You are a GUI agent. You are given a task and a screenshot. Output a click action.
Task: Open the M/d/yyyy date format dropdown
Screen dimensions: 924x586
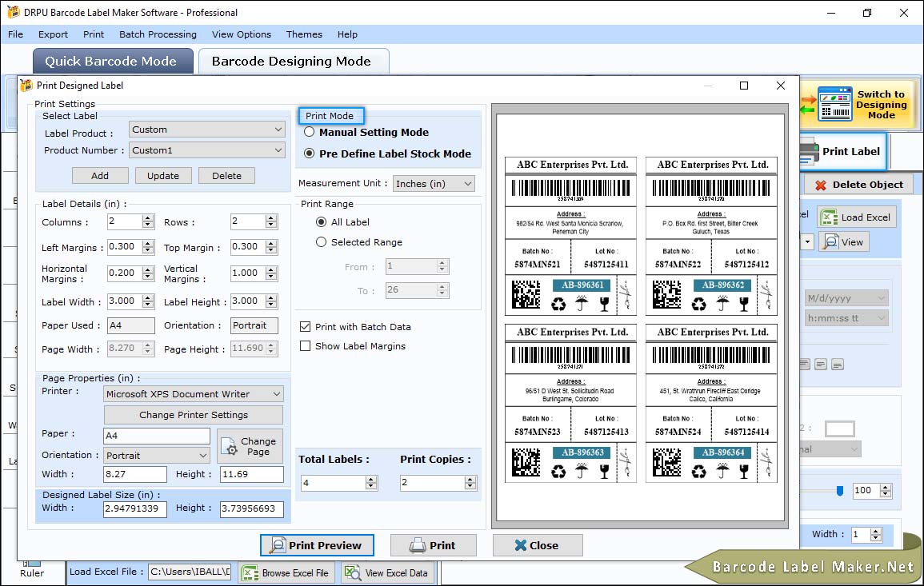(x=846, y=298)
